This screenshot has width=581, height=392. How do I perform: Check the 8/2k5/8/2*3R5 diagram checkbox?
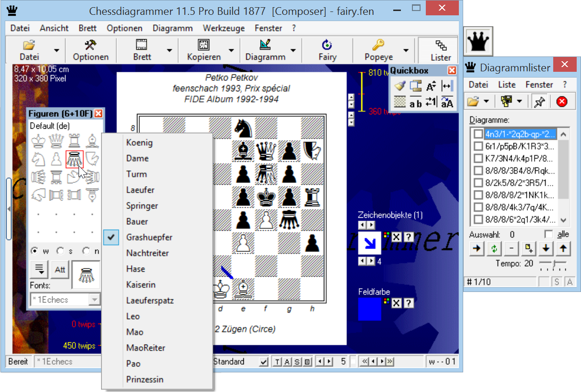coord(478,183)
